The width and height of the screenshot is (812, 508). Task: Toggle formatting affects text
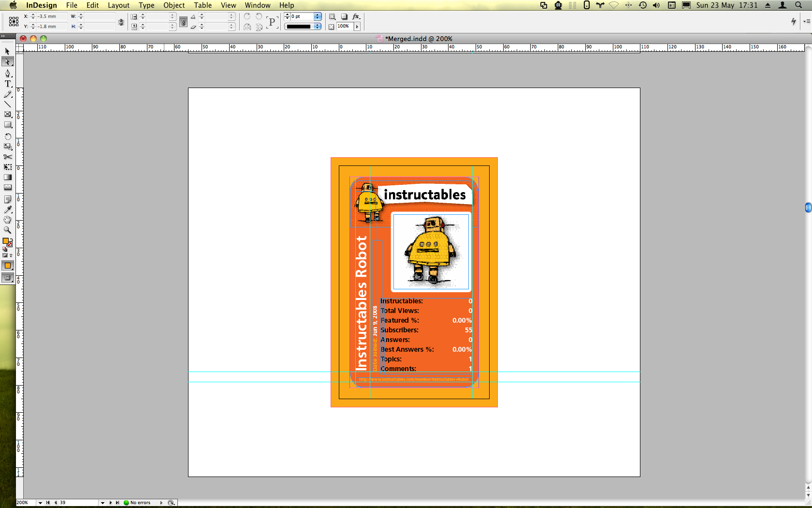click(12, 255)
